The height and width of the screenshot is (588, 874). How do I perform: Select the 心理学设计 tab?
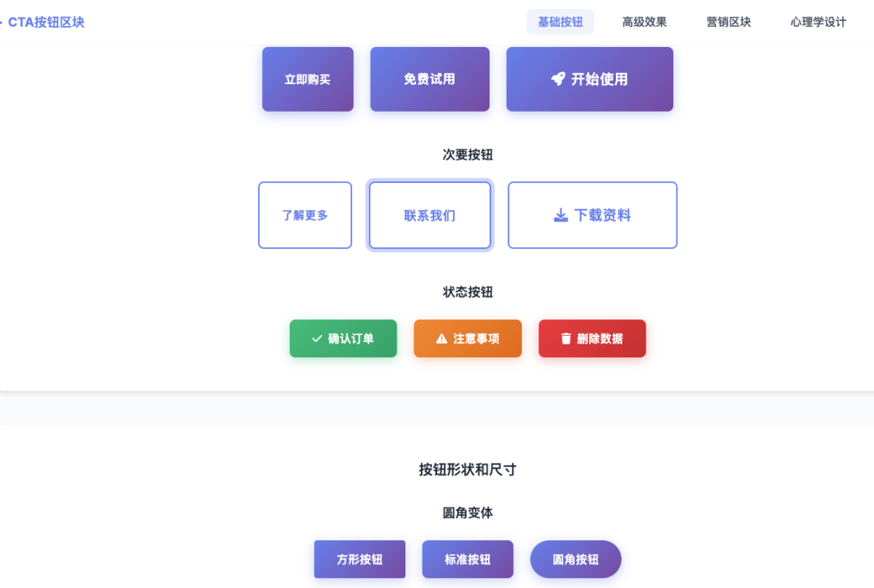tap(819, 21)
